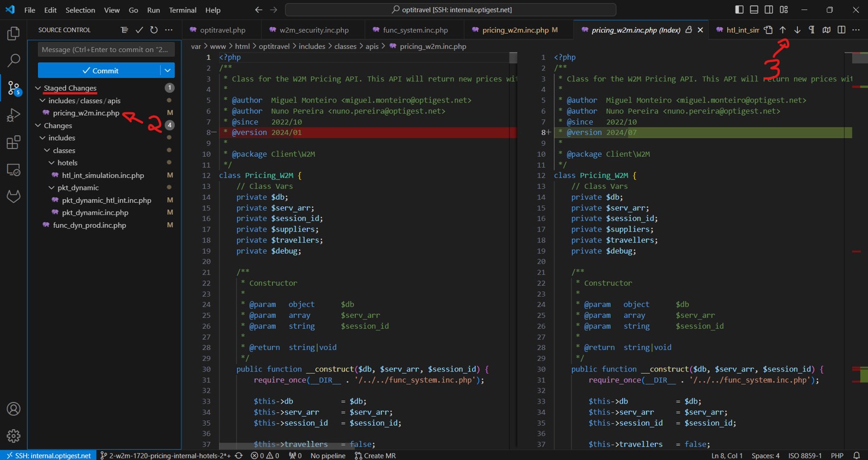Switch to func_system.inc.php tab
The width and height of the screenshot is (868, 460).
(415, 30)
